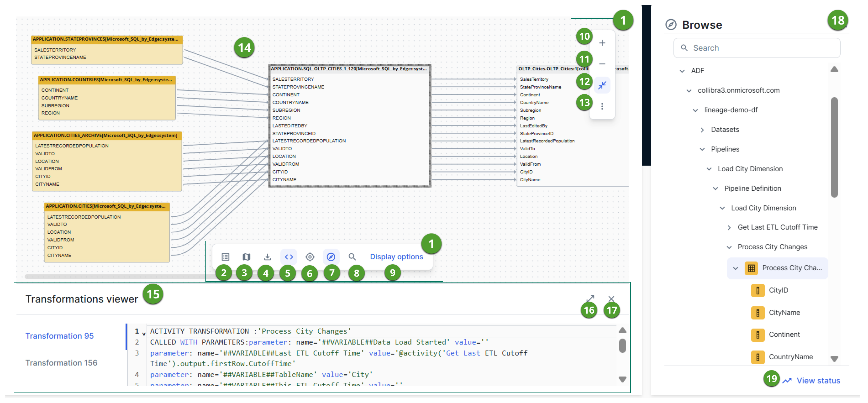Viewport: 868px width, 403px height.
Task: Toggle the fit-to-screen collapse arrows icon
Action: point(602,85)
